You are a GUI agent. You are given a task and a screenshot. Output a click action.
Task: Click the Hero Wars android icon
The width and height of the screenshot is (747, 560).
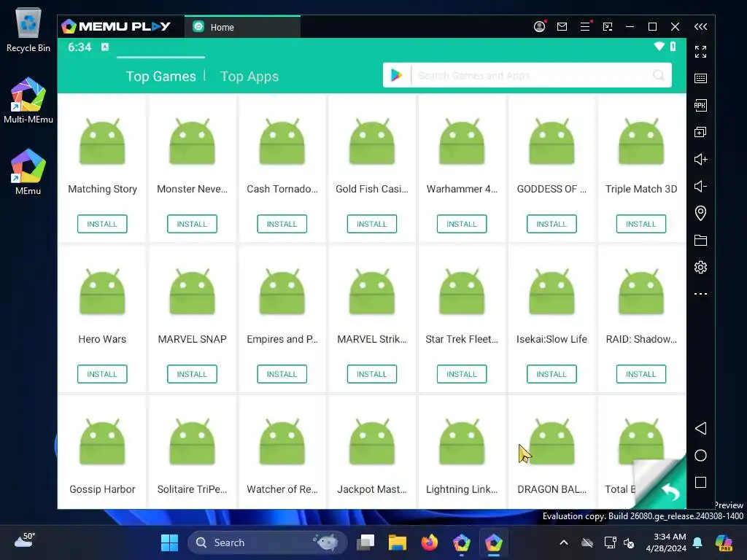pos(102,292)
